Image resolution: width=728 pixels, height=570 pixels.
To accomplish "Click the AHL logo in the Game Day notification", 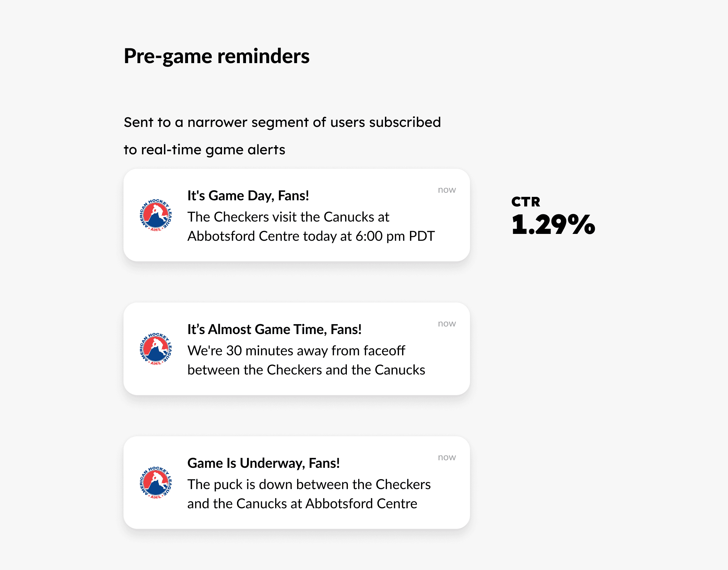I will (x=156, y=215).
